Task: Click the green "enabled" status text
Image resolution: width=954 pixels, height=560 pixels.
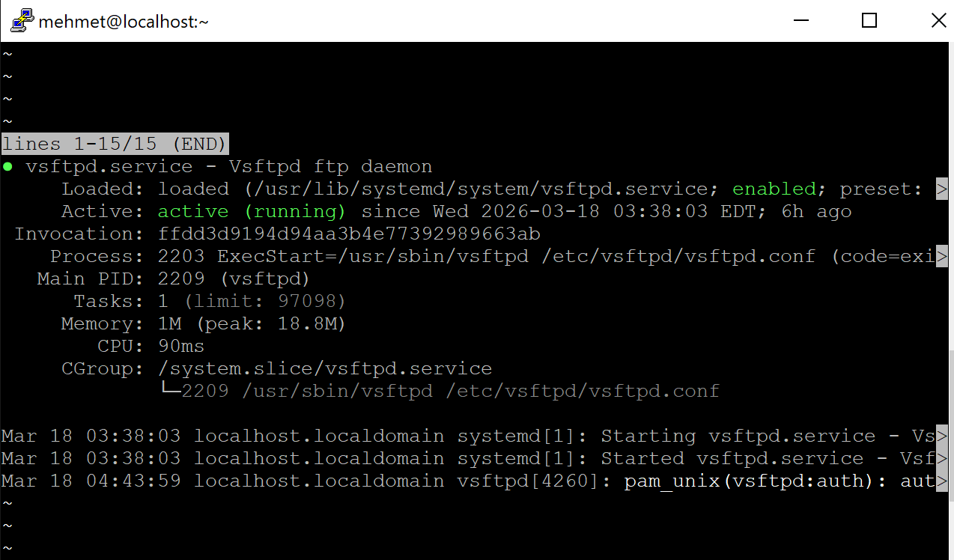Action: coord(774,189)
